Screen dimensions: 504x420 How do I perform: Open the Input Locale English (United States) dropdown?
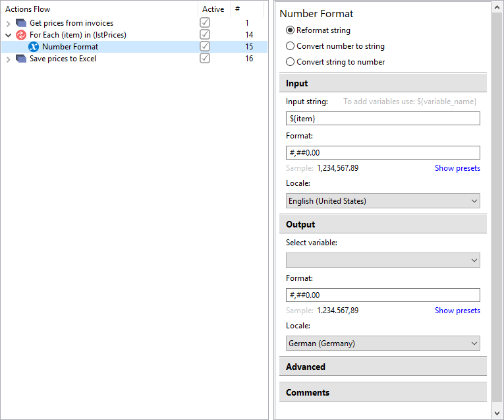click(383, 201)
